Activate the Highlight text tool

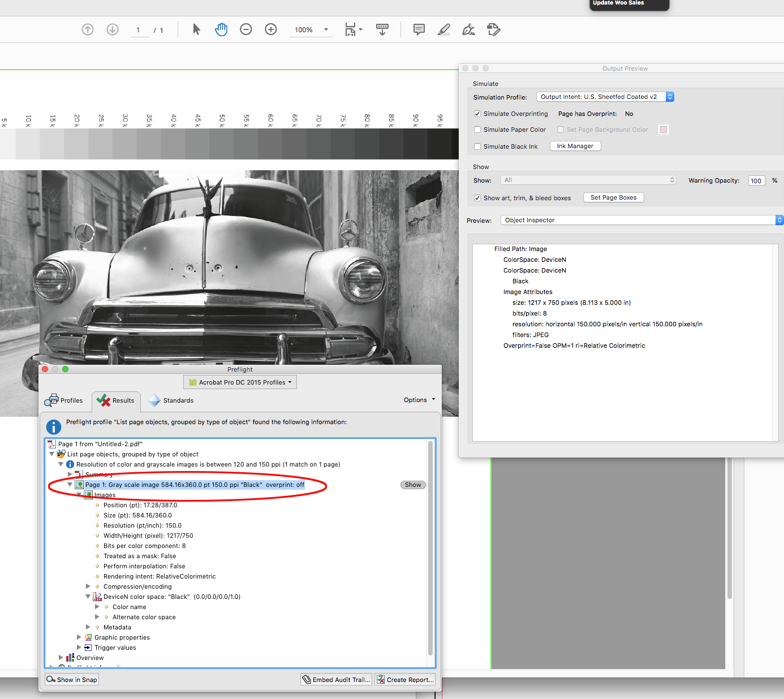[443, 29]
